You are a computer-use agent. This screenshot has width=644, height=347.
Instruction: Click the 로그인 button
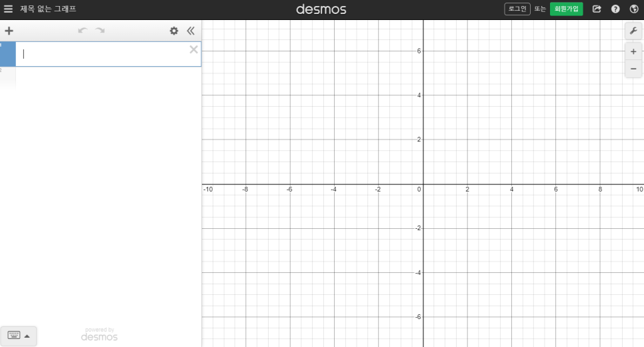pyautogui.click(x=517, y=9)
